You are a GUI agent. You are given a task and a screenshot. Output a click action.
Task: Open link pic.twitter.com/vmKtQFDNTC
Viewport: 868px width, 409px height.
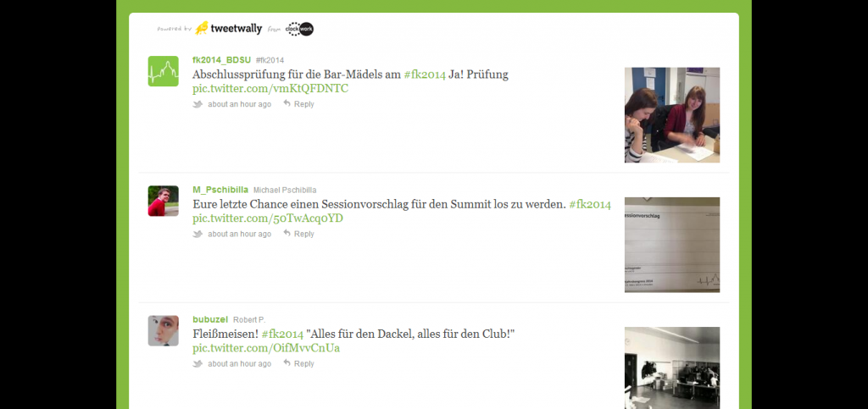pos(270,88)
